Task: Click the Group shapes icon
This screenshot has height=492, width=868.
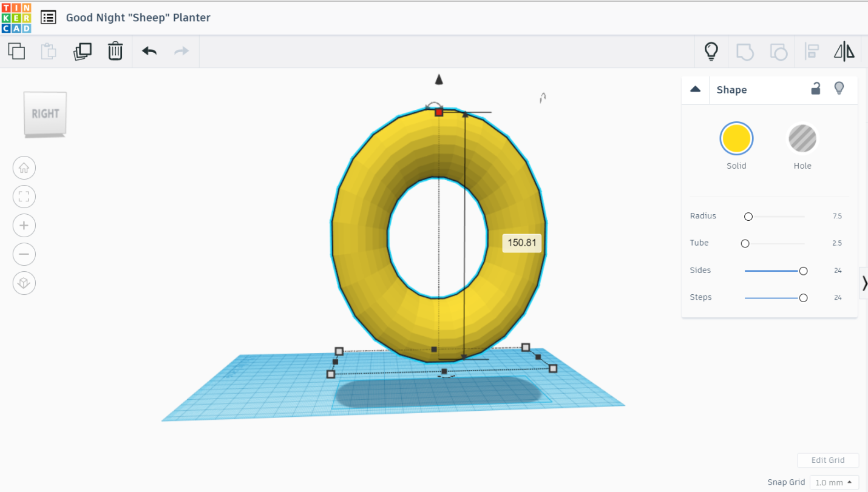Action: click(745, 52)
